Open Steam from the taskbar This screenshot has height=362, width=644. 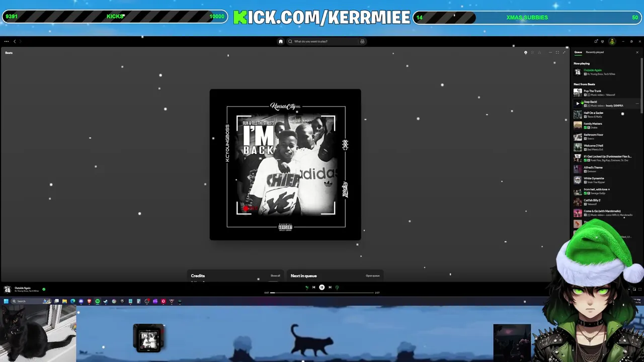[106, 301]
